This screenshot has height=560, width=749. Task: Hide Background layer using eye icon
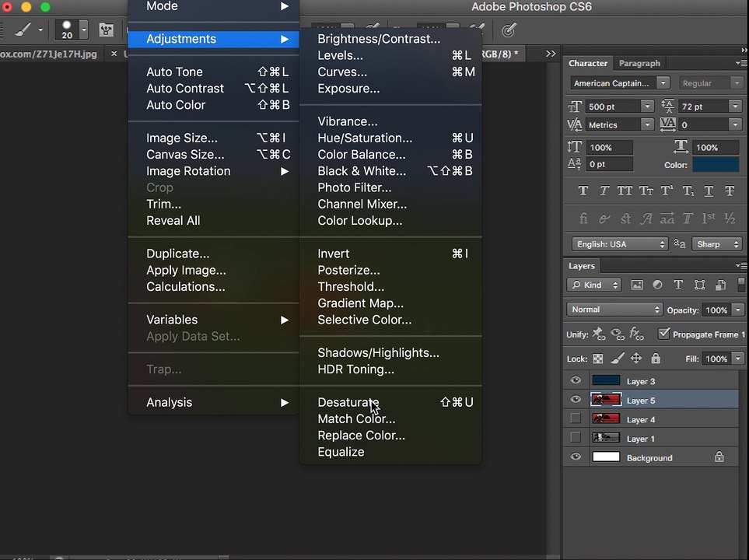pos(576,457)
